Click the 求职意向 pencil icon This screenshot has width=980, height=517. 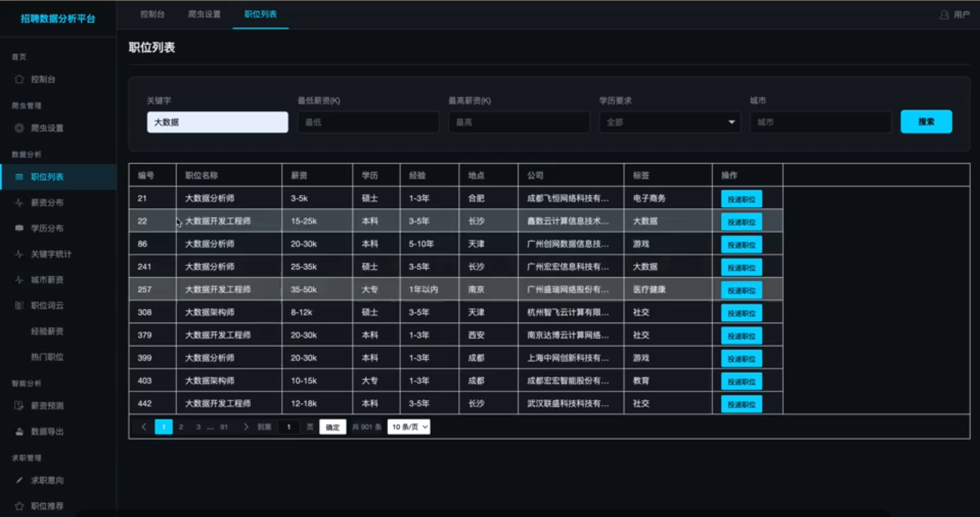(x=19, y=480)
